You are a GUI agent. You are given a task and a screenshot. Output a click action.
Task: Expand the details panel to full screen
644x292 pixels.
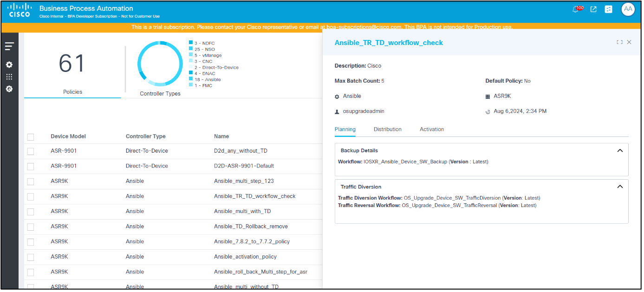click(619, 42)
